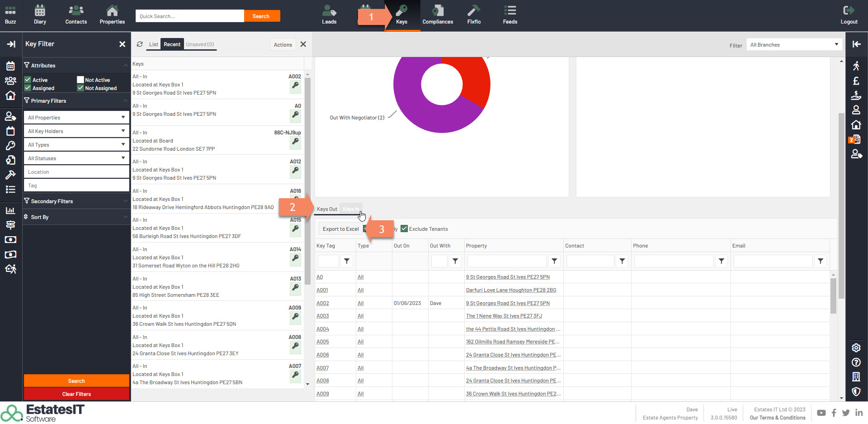Enable the Not Active checkbox
This screenshot has width=868, height=424.
point(80,80)
